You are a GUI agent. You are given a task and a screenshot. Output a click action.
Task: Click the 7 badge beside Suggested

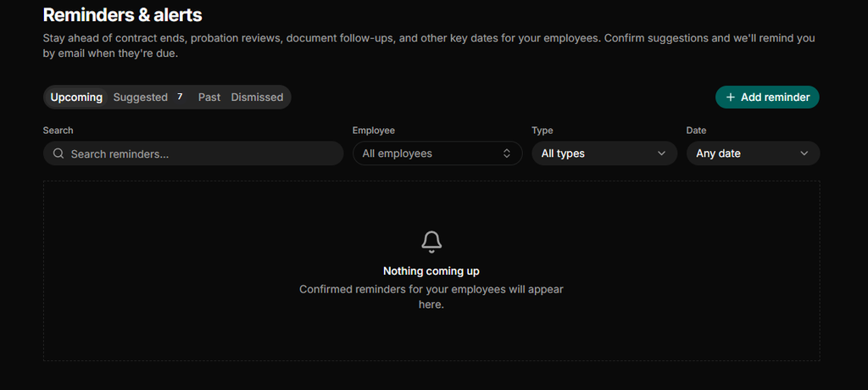pos(180,97)
